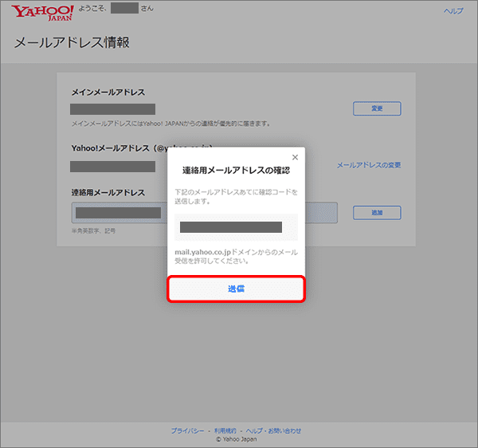Click 変更 button for main mail address

[x=377, y=108]
